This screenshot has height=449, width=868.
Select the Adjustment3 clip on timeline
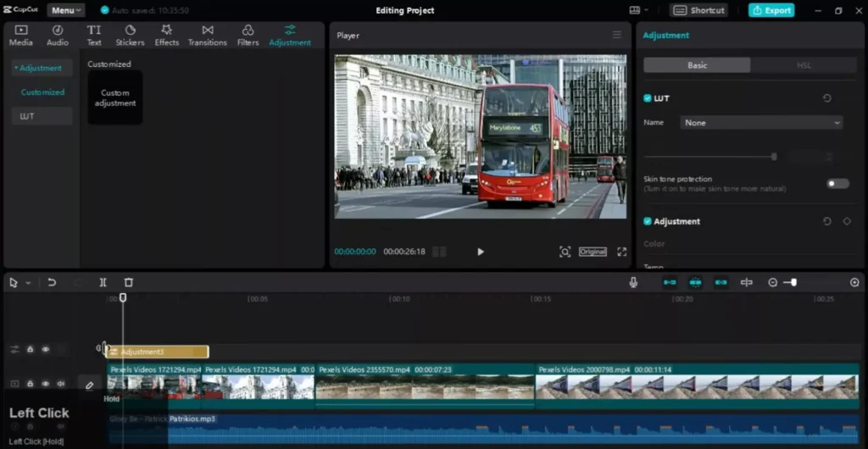157,352
